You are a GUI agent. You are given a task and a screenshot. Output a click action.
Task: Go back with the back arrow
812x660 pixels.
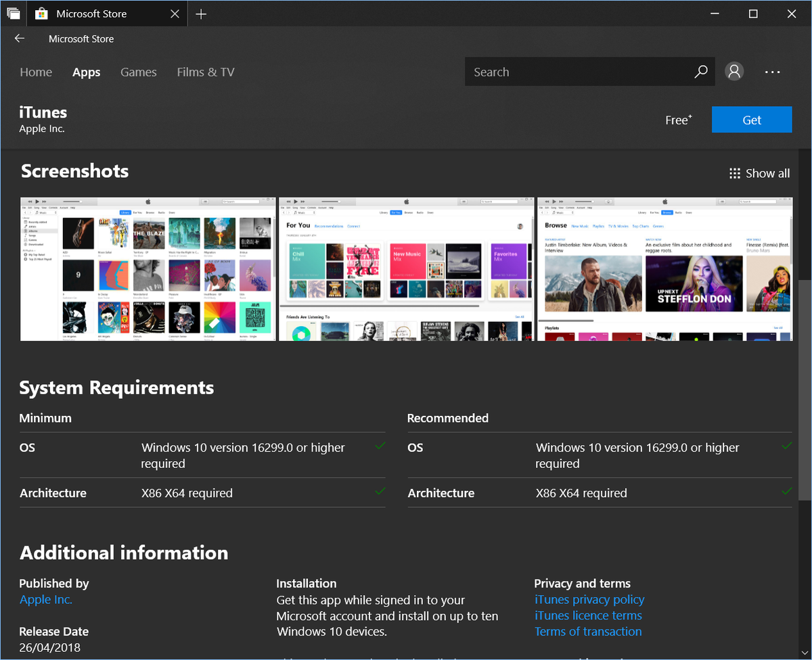pyautogui.click(x=19, y=39)
